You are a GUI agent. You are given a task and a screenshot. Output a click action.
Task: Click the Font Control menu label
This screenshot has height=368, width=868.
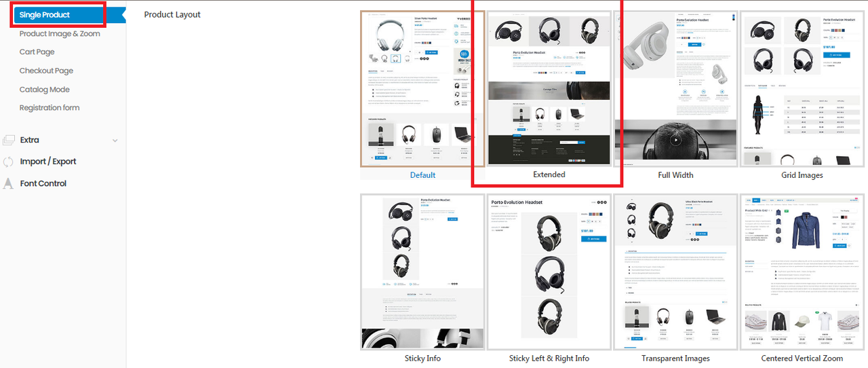[43, 183]
